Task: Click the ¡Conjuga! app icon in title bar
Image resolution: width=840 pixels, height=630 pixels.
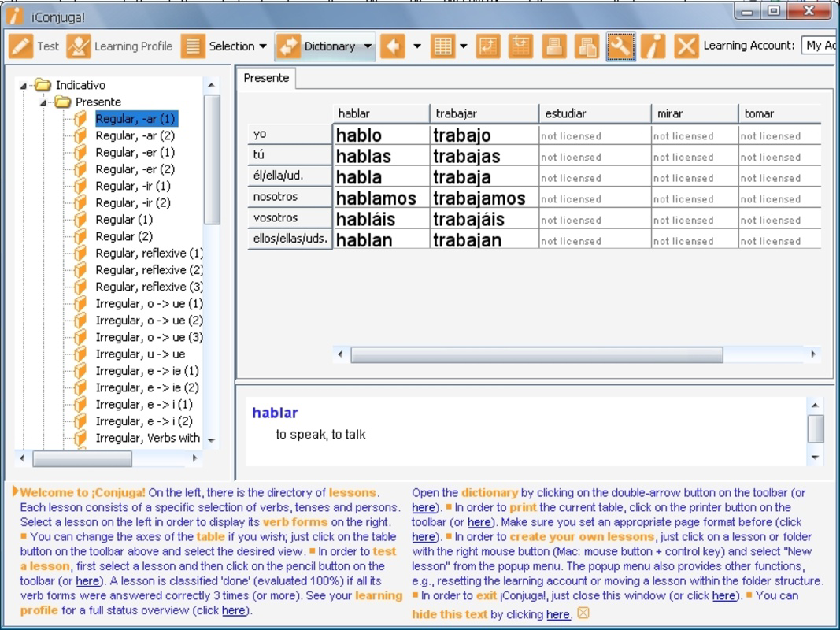Action: [x=15, y=16]
